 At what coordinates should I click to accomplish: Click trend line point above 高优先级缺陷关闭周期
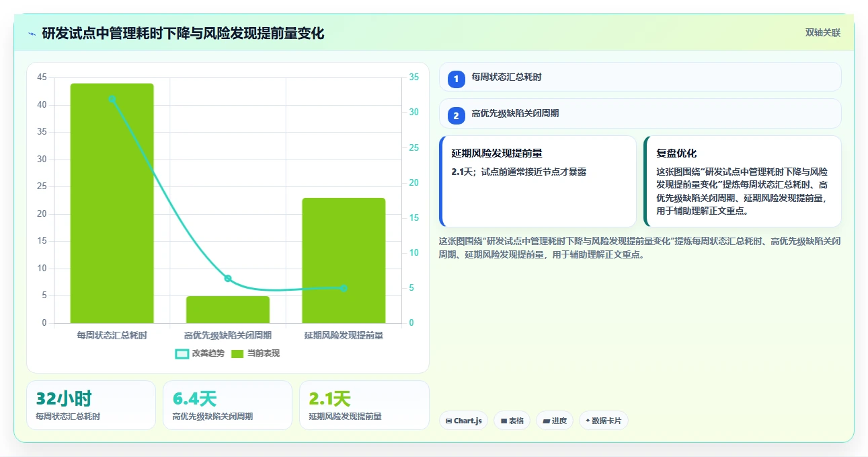(x=228, y=279)
